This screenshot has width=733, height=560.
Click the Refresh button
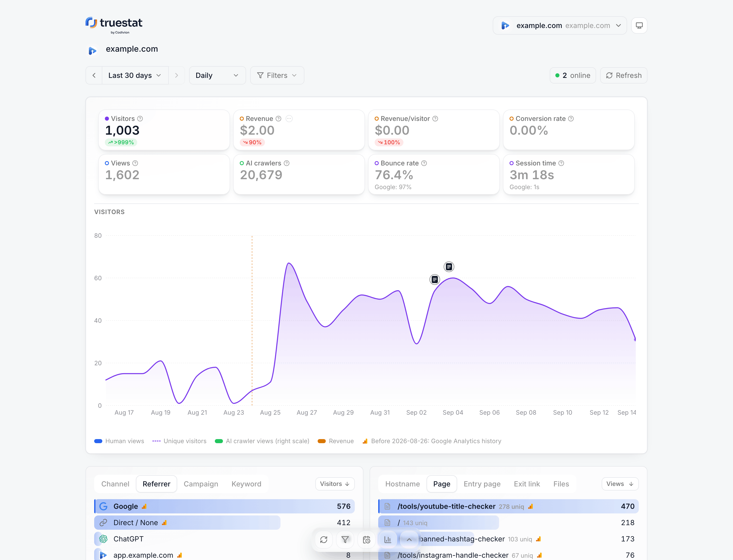coord(624,75)
